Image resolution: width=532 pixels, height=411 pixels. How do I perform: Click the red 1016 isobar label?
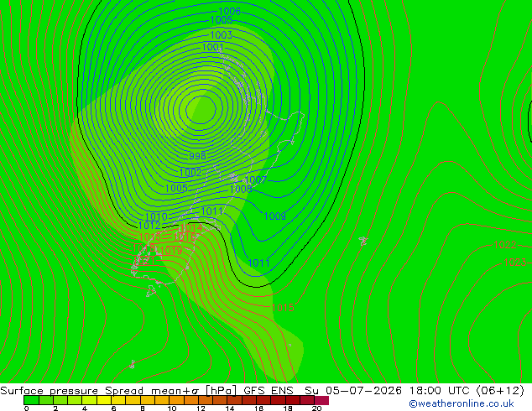click(185, 237)
